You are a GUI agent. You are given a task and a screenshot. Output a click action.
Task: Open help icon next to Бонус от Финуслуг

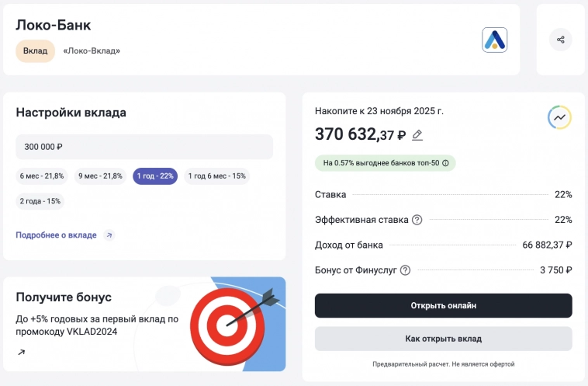(x=405, y=270)
